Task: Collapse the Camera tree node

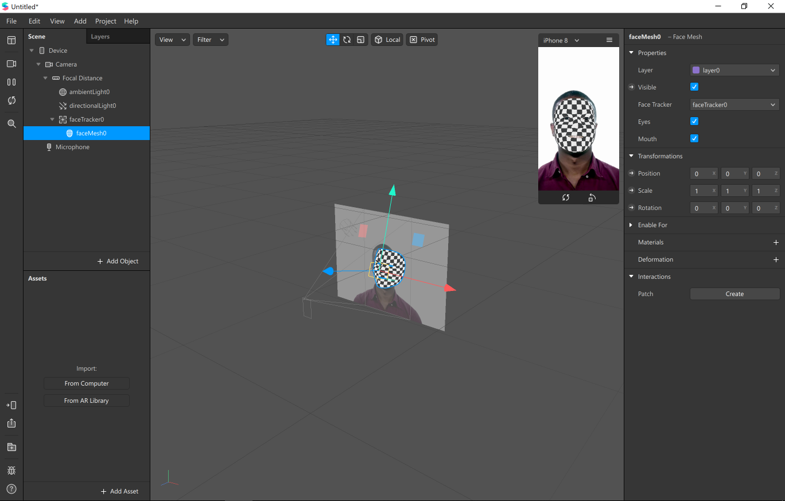Action: pyautogui.click(x=39, y=64)
